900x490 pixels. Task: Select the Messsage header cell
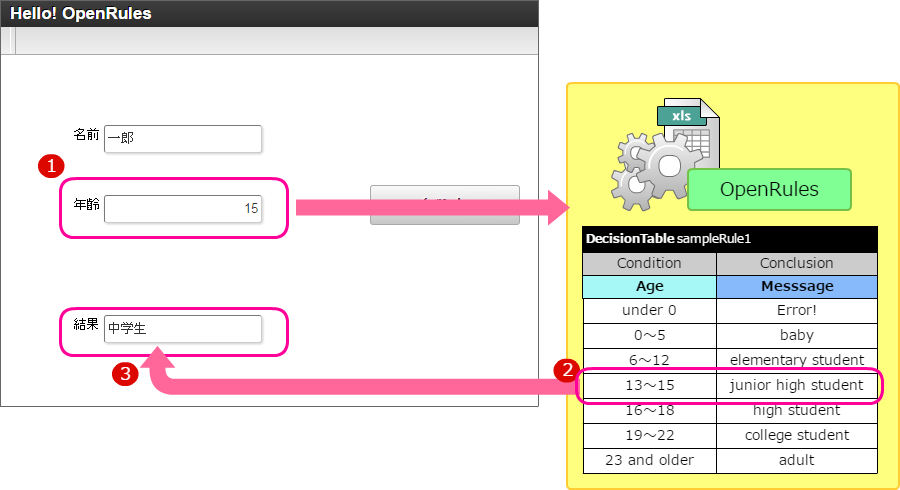[797, 287]
